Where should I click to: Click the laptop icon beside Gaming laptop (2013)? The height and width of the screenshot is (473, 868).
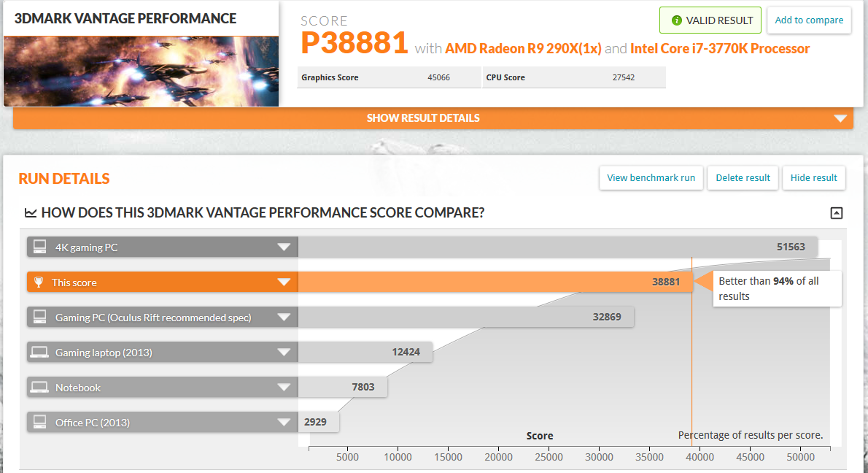coord(39,353)
